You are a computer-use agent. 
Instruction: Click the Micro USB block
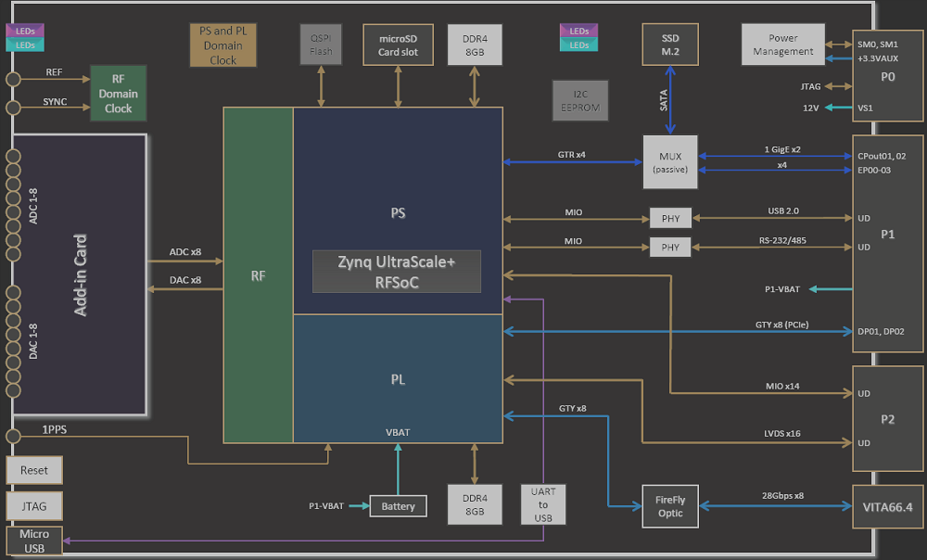point(34,541)
